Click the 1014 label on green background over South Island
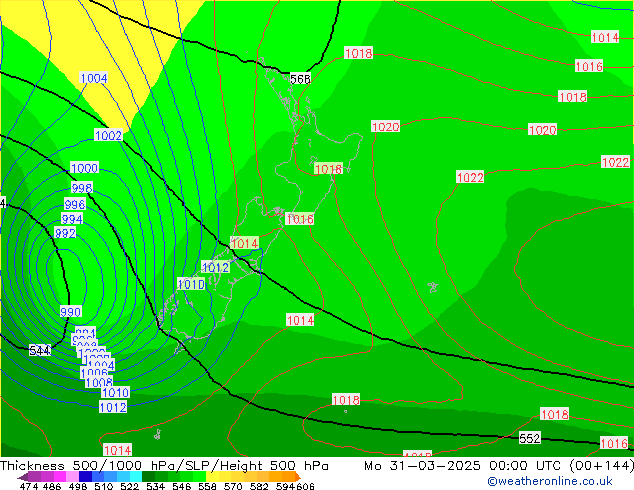The image size is (634, 490). (x=245, y=243)
